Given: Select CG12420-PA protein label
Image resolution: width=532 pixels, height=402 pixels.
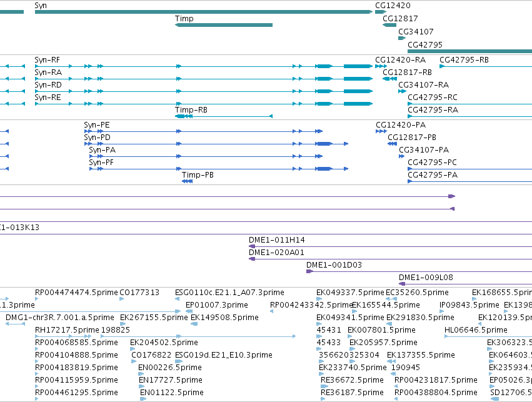Looking at the screenshot, I should pos(401,125).
